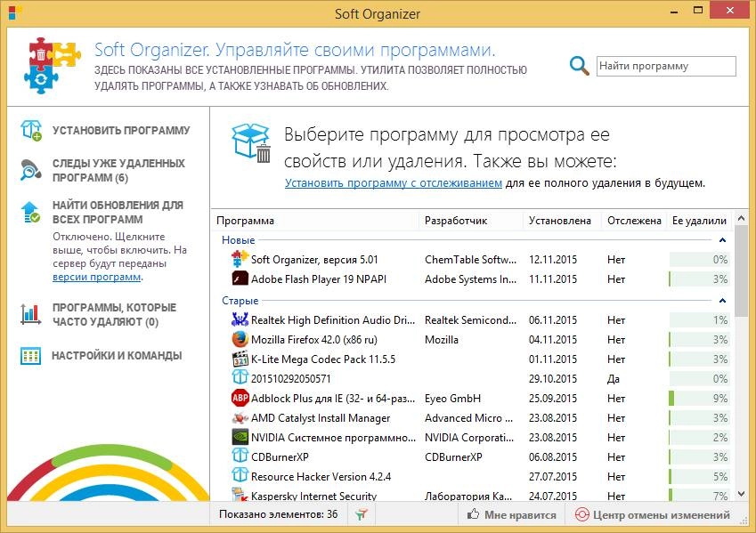Sort by the Программа column header
This screenshot has width=756, height=533.
(x=315, y=221)
